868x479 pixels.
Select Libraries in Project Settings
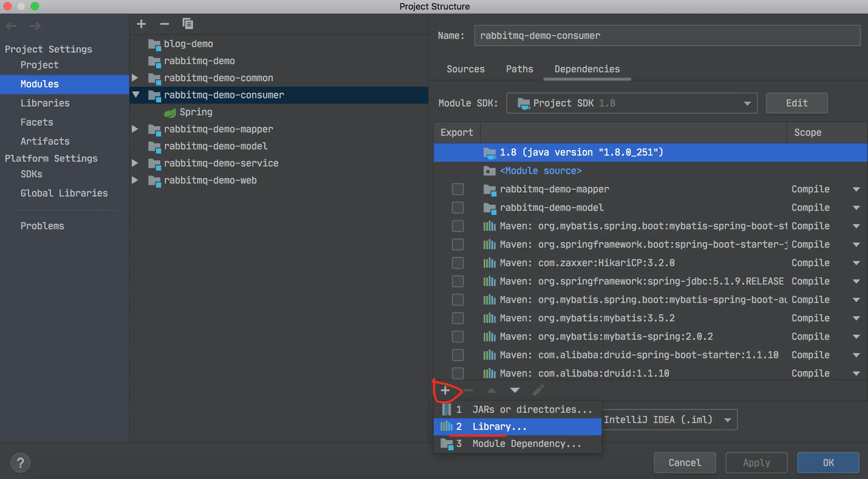[45, 103]
